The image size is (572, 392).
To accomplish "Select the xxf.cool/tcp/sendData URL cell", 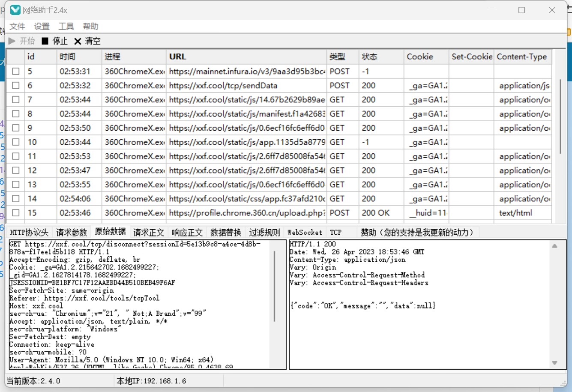I will click(246, 86).
